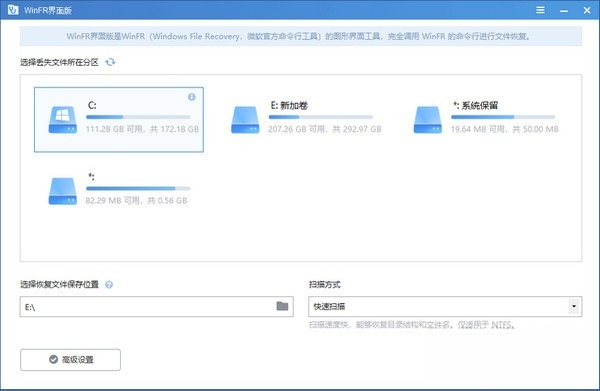Click the "E: 新加卷" label
Viewport: 600px width, 391px height.
289,105
